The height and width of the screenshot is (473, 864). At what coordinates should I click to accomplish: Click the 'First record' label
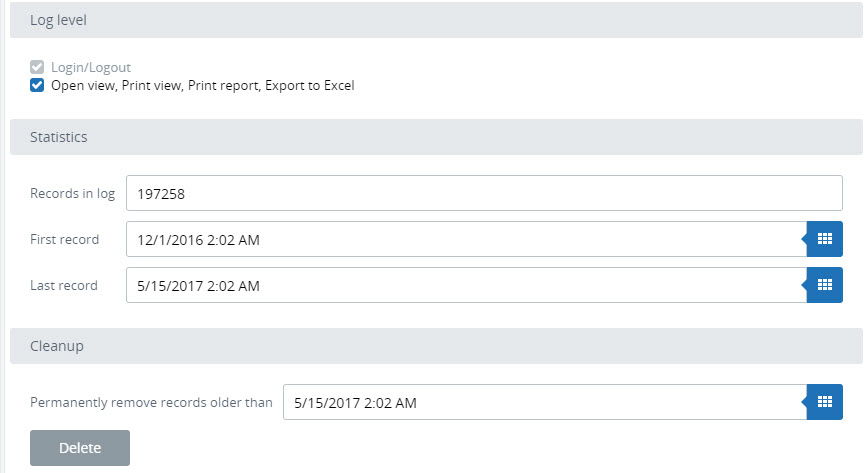[x=65, y=239]
